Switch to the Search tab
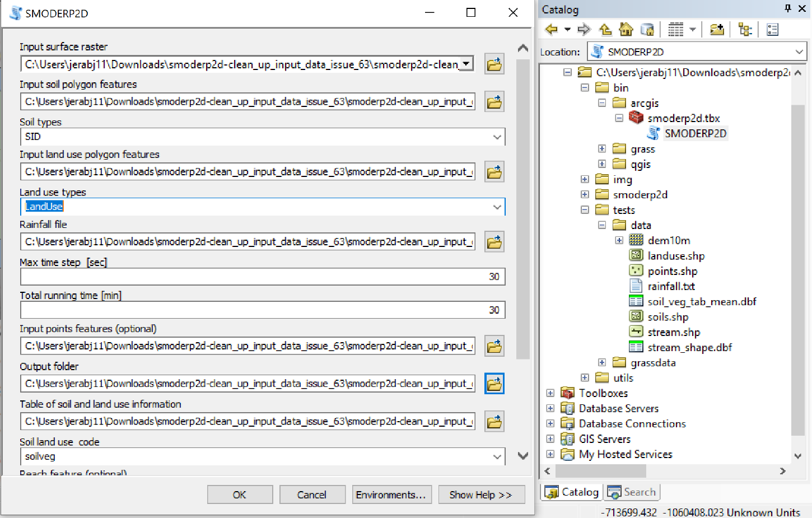Viewport: 812px width, 518px height. pyautogui.click(x=632, y=492)
